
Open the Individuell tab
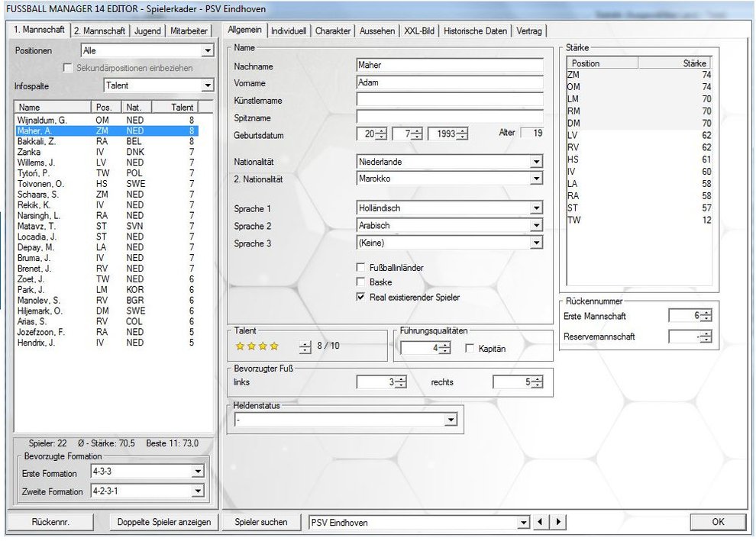coord(289,31)
